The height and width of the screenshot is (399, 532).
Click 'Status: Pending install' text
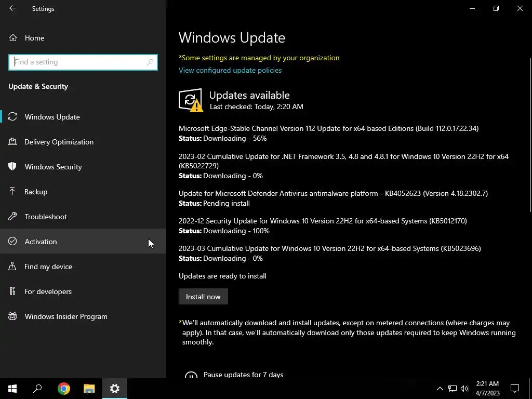click(214, 203)
